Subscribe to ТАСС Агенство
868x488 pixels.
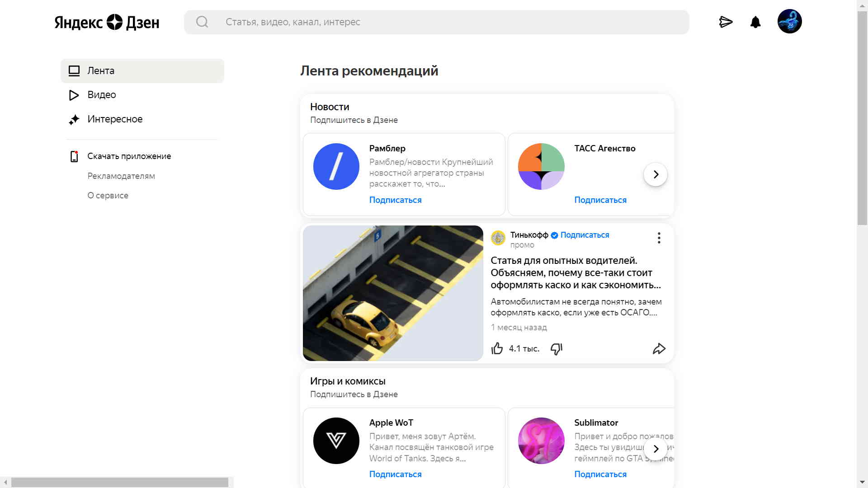pos(600,200)
